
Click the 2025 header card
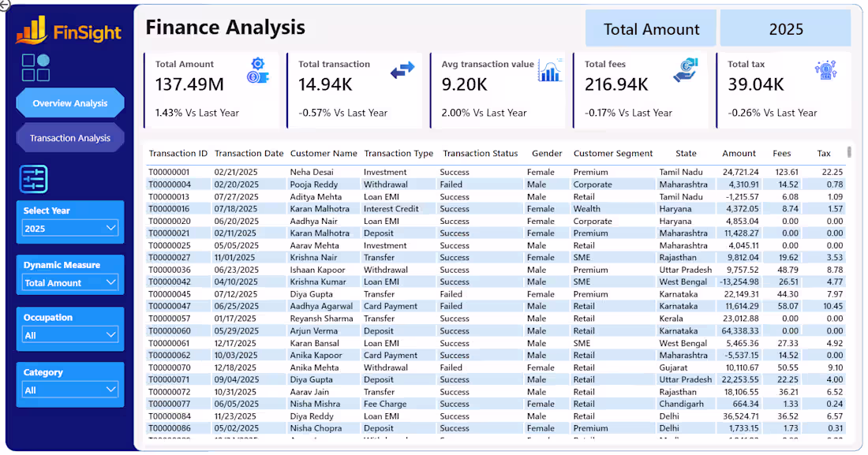[785, 28]
